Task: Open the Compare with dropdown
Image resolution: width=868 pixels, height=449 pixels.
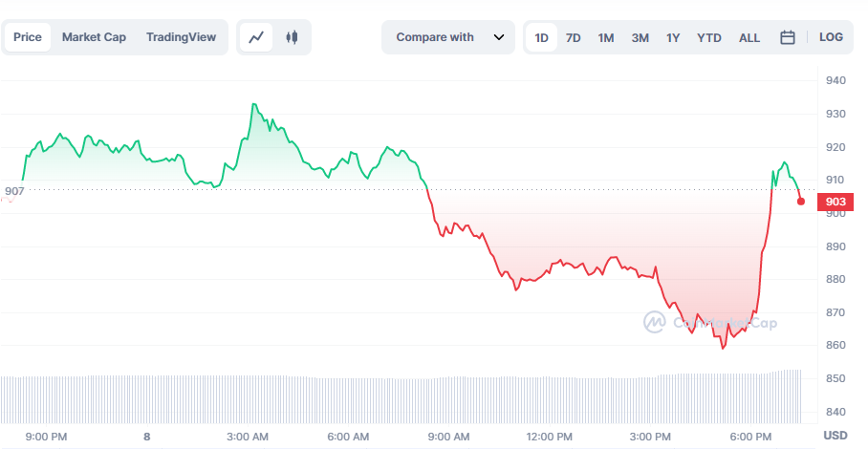Action: (435, 37)
